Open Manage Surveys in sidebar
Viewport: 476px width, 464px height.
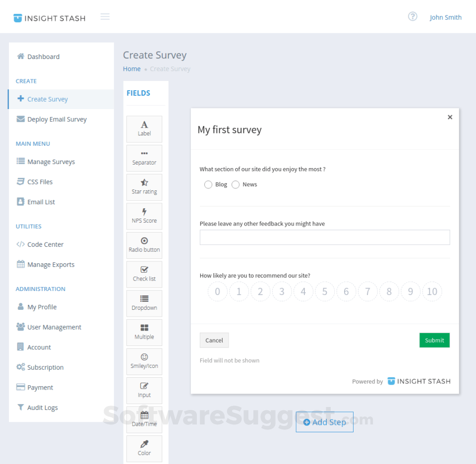(x=51, y=162)
